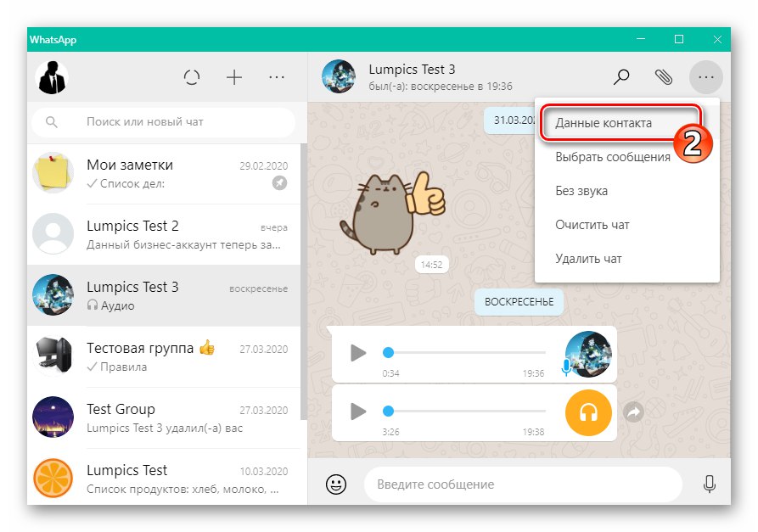Click the status circle icon
The width and height of the screenshot is (758, 532).
192,77
